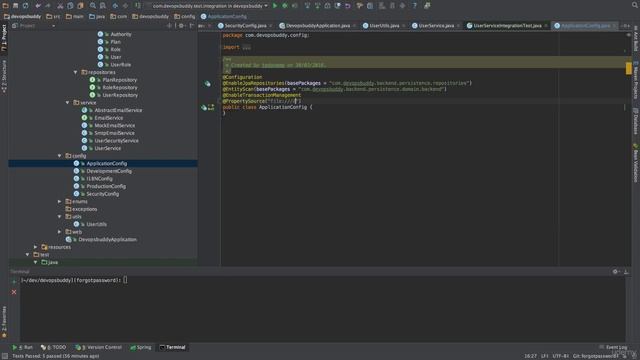Viewport: 640px width, 360px height.
Task: Close terminal session with red X icon
Action: coord(14,292)
